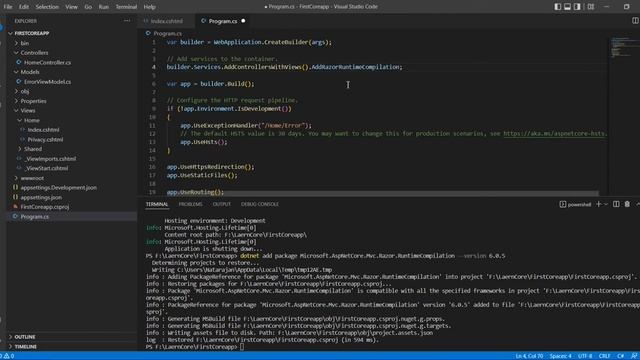Collapse the FIRSTCOREAPP root folder
The image size is (640, 360).
click(x=10, y=33)
